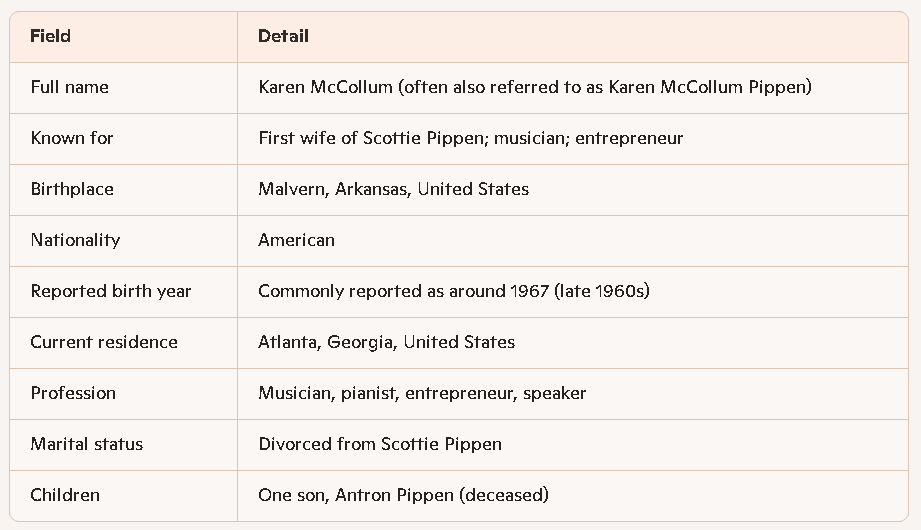The height and width of the screenshot is (530, 921).
Task: Select the "Reported birth year" field cell
Action: pos(110,291)
